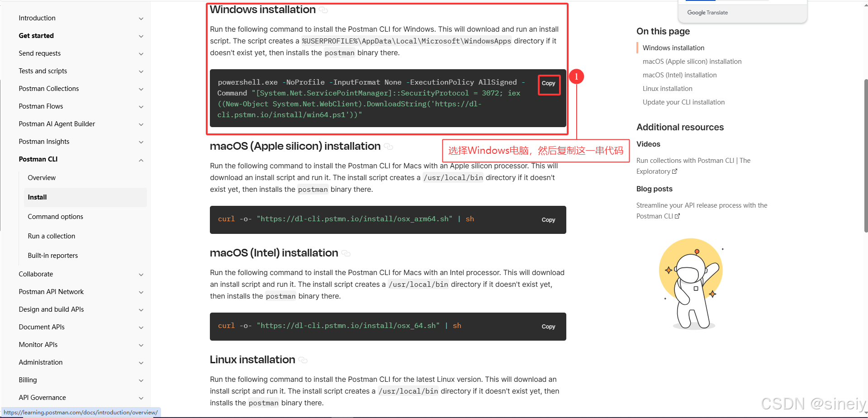Open the Run a collection page
Image resolution: width=868 pixels, height=418 pixels.
click(51, 236)
